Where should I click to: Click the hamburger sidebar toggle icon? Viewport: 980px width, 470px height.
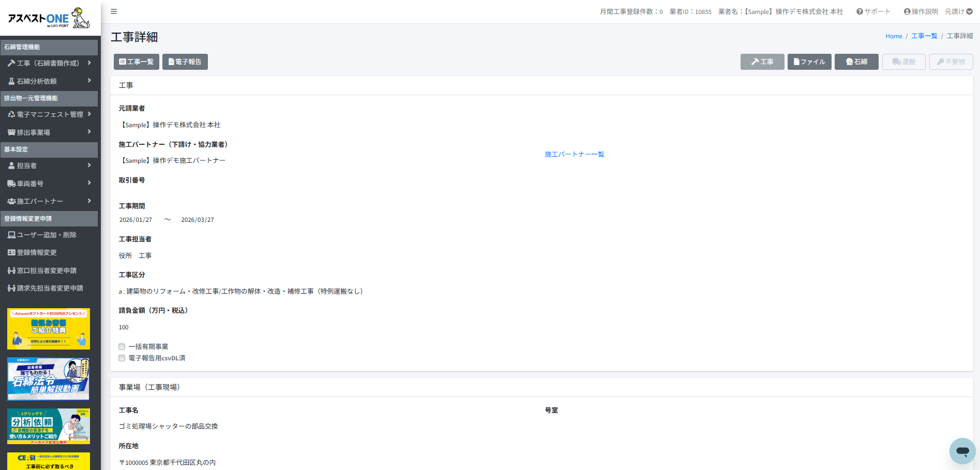point(114,11)
